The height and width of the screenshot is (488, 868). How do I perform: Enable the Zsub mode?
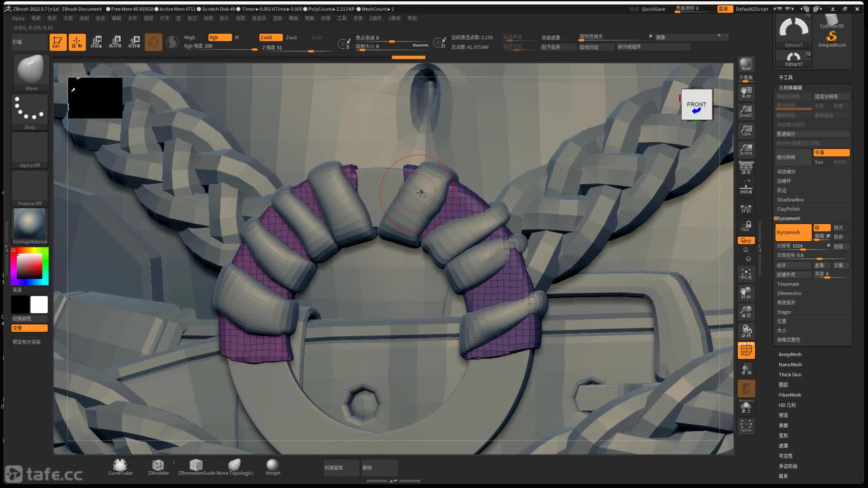292,38
